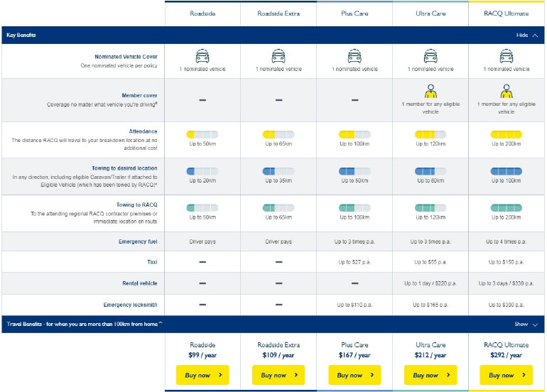Click 'Up to $165 p.a.' locksmith cell

pyautogui.click(x=430, y=305)
